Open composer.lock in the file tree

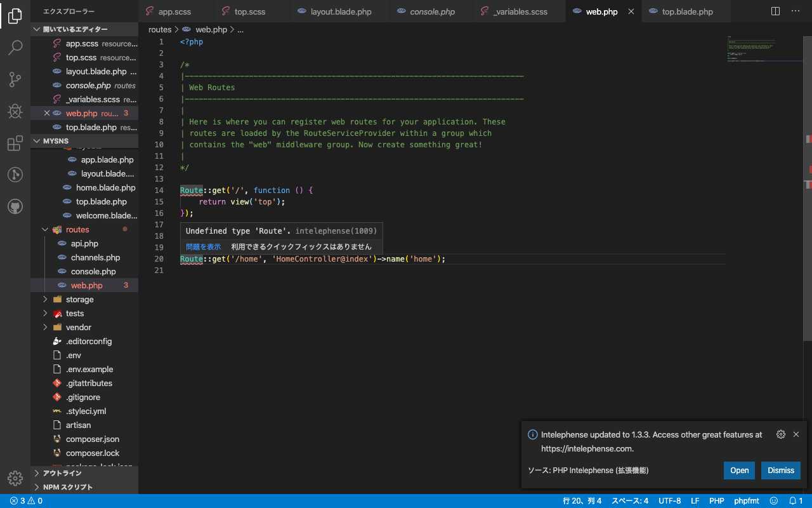point(84,453)
